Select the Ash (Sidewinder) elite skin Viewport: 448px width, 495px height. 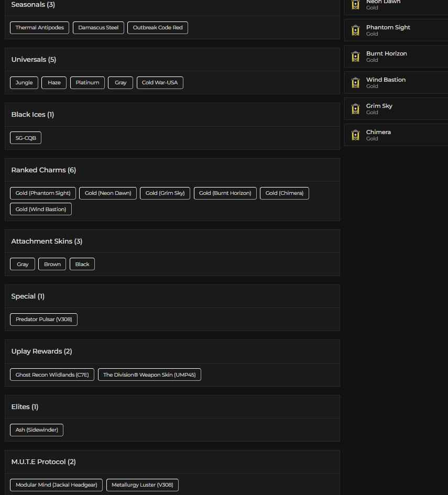pos(37,430)
